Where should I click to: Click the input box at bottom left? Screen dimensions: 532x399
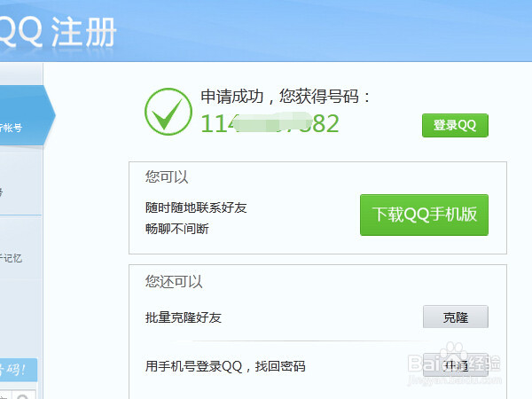(x=7, y=395)
